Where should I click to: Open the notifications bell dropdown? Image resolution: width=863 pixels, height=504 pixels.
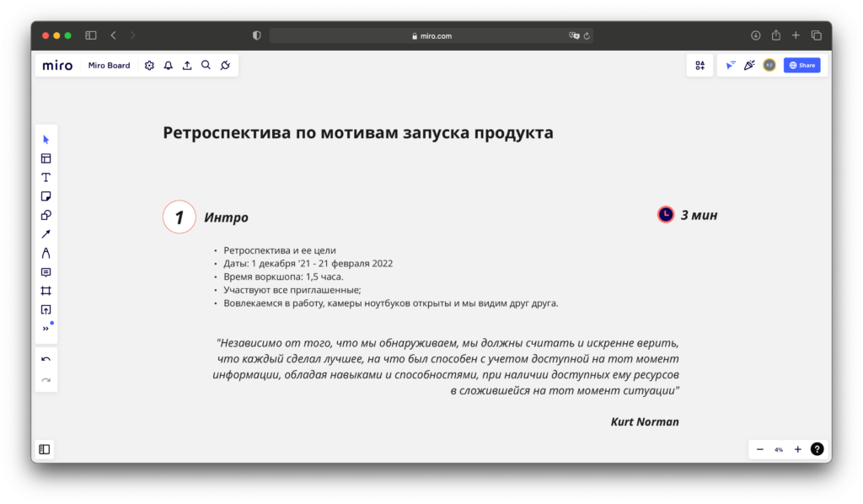coord(168,65)
